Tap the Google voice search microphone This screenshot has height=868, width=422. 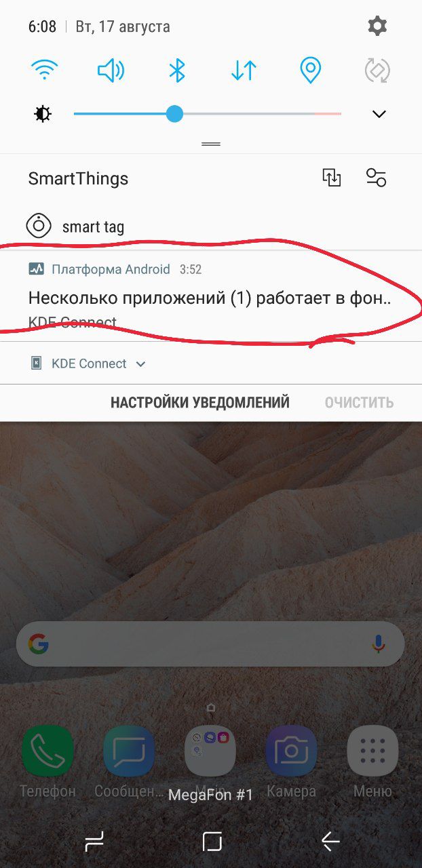click(x=379, y=644)
